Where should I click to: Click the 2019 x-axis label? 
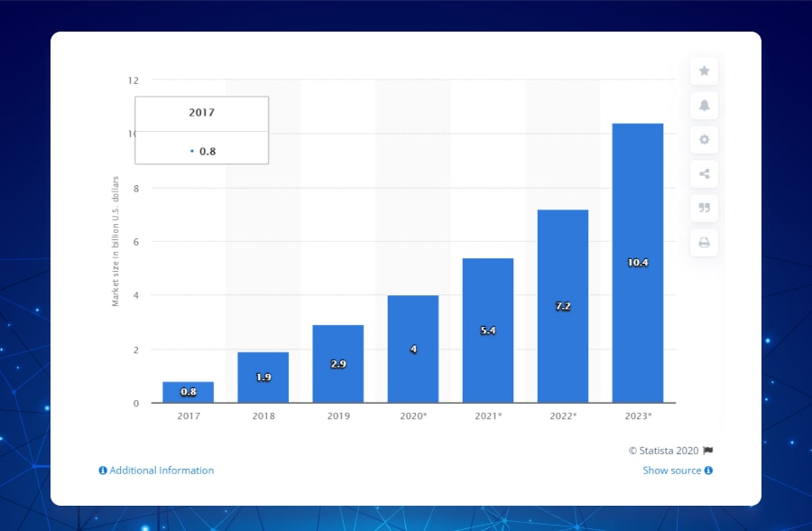[x=338, y=416]
